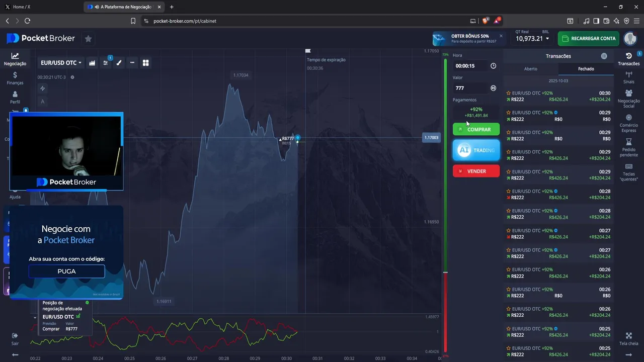Click the user avatar at top right
The image size is (644, 362).
point(630,38)
